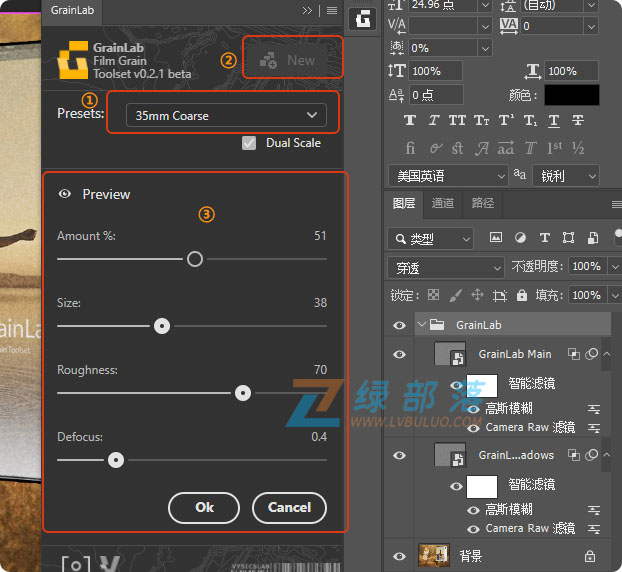Image resolution: width=622 pixels, height=572 pixels.
Task: Filter layers by adjustment layer icon
Action: pos(520,238)
